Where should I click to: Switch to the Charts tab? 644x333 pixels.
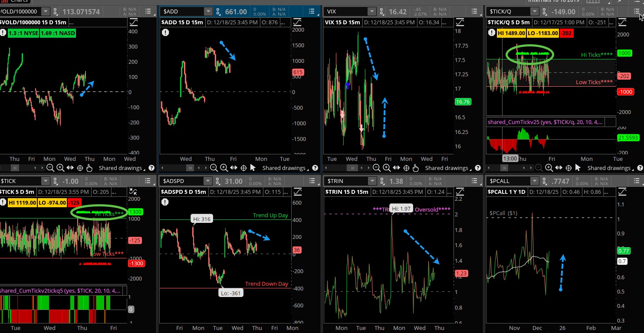(16, 1)
